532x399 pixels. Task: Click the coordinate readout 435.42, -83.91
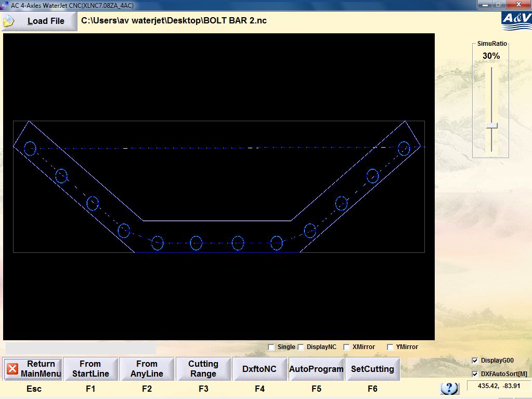pos(499,386)
